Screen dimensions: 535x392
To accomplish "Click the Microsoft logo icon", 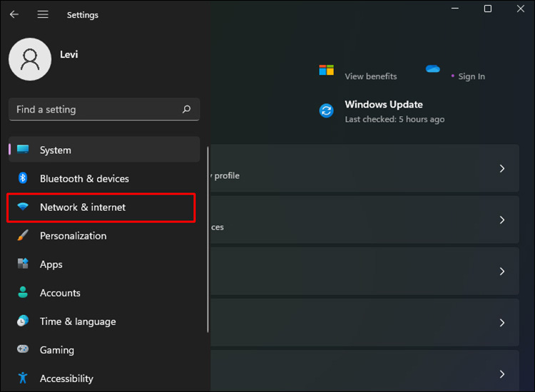I will click(327, 70).
